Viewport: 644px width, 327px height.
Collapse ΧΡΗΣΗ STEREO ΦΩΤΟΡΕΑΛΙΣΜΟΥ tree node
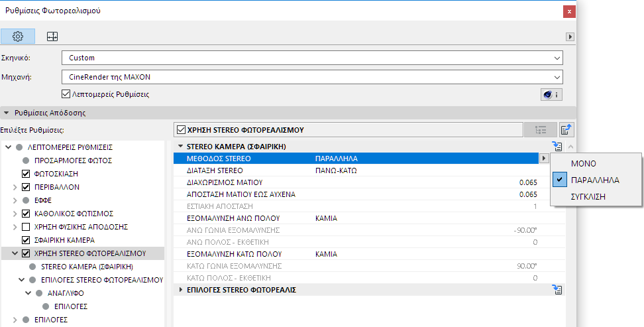click(x=15, y=253)
